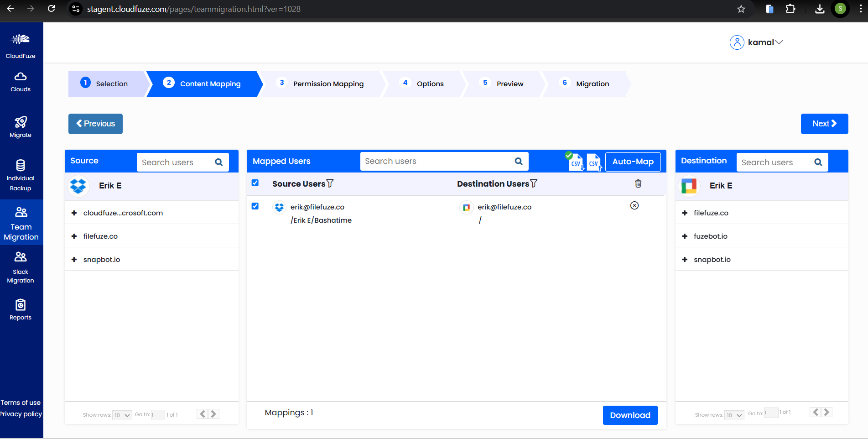Image resolution: width=868 pixels, height=439 pixels.
Task: Open Individual Backup in sidebar
Action: point(21,176)
